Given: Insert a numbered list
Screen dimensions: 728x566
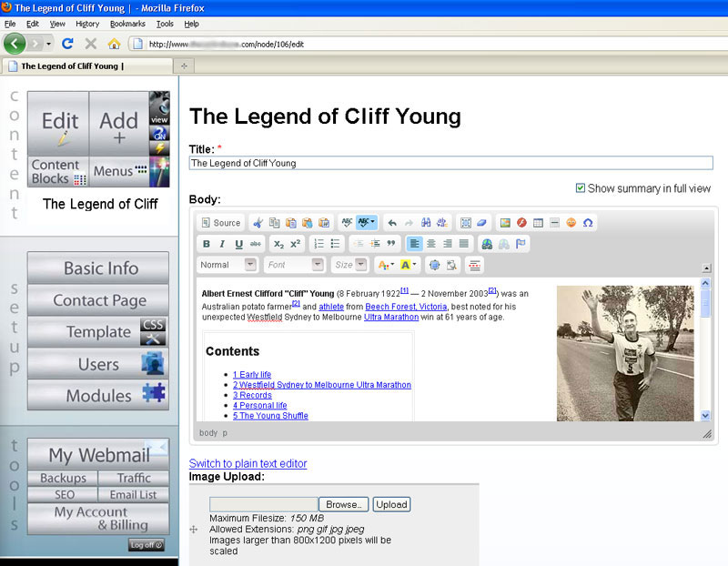Looking at the screenshot, I should [318, 244].
